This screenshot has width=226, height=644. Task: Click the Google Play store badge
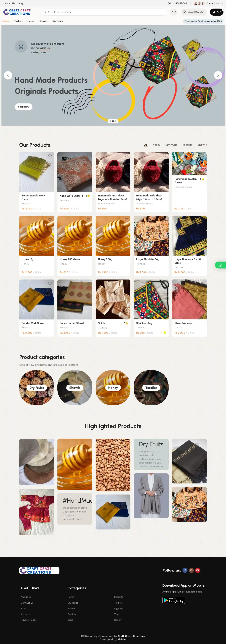pos(174,601)
